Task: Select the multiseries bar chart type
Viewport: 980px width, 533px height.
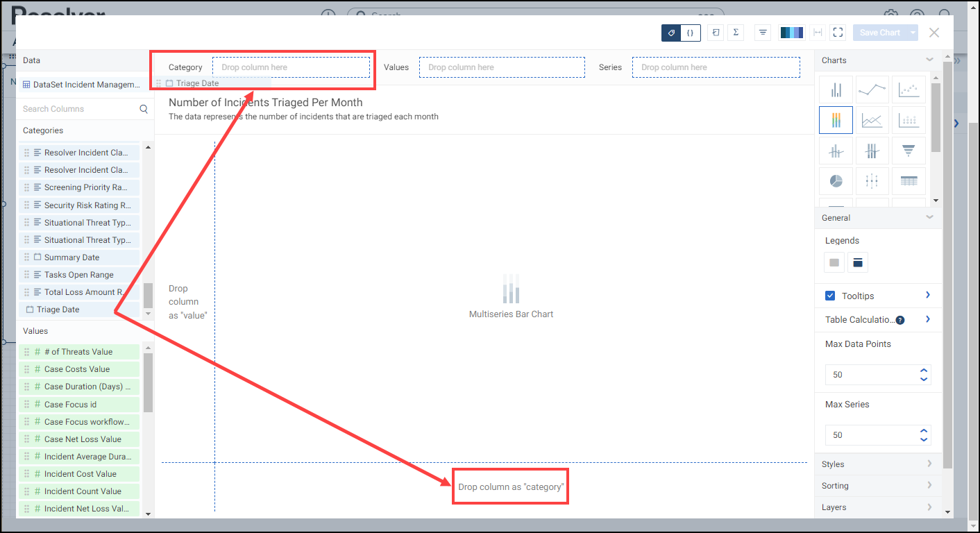Action: 836,120
